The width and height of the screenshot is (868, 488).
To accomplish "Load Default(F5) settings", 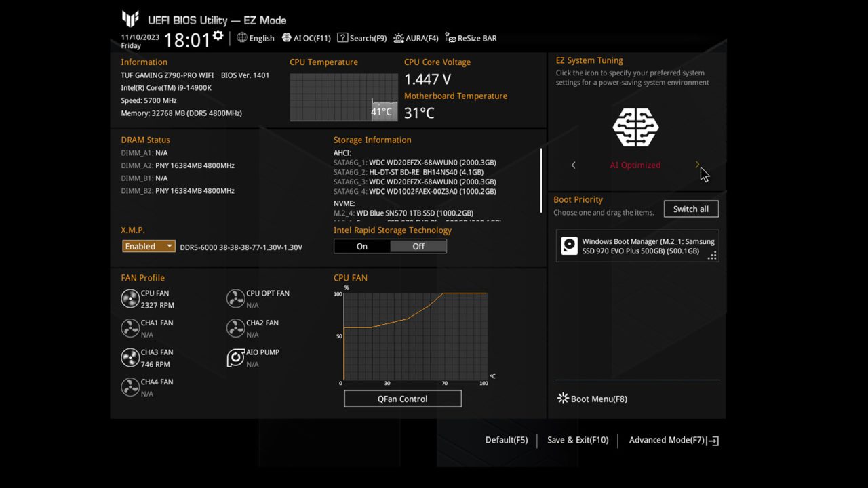I will coord(507,440).
